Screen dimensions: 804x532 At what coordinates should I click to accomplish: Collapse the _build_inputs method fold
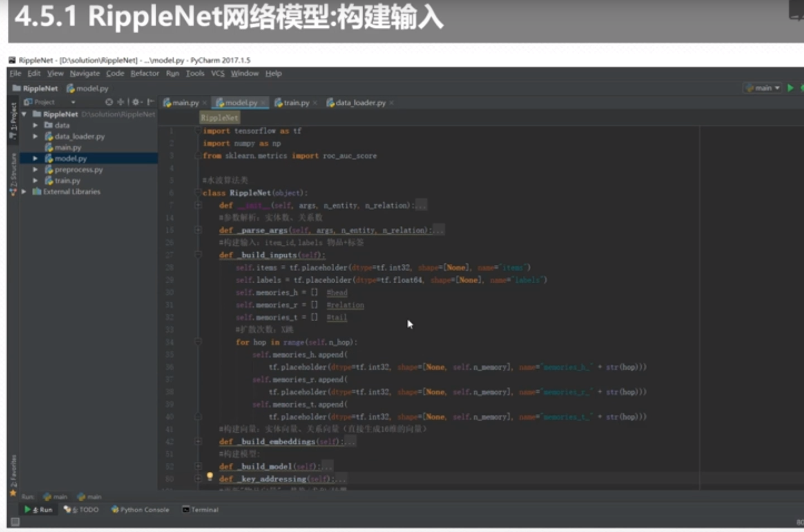(198, 255)
